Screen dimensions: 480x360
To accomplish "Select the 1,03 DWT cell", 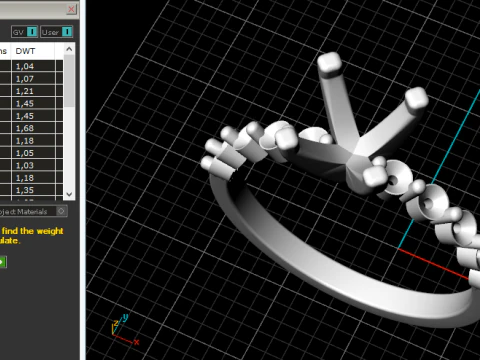I will pos(33,165).
